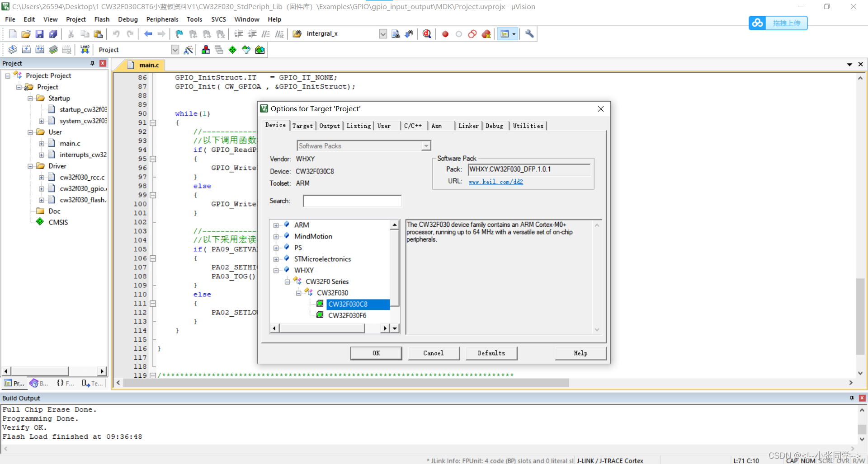Insert breakpoint with the red circle icon
This screenshot has height=464, width=868.
click(x=445, y=34)
